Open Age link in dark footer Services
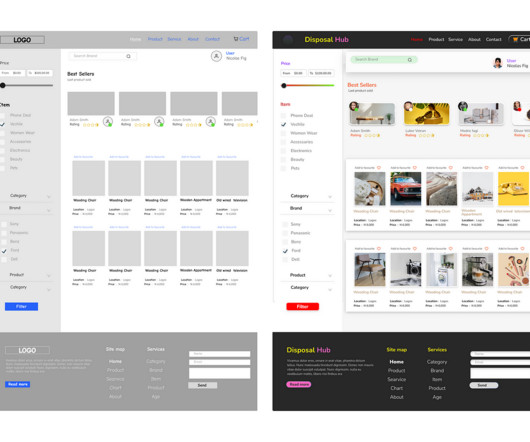 (437, 397)
